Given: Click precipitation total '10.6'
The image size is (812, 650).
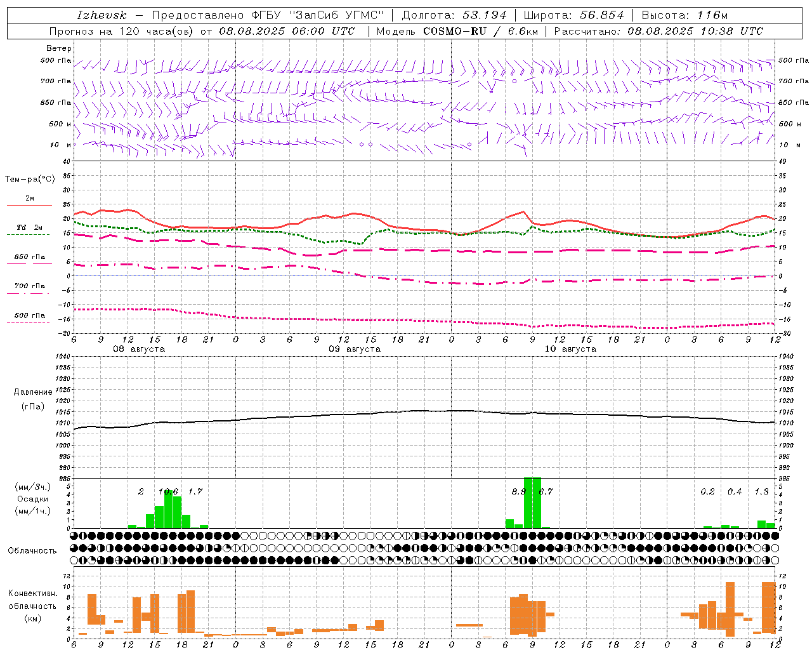Looking at the screenshot, I should [x=168, y=491].
